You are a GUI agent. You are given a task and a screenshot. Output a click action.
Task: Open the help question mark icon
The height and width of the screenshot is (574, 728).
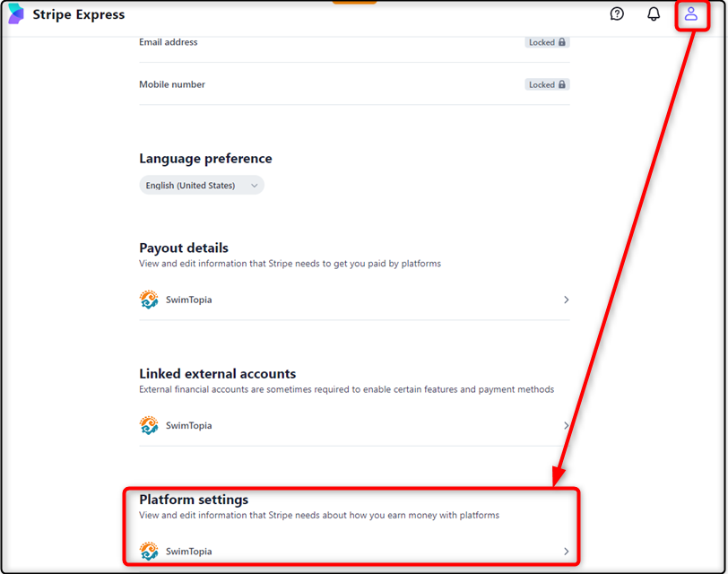click(x=617, y=14)
